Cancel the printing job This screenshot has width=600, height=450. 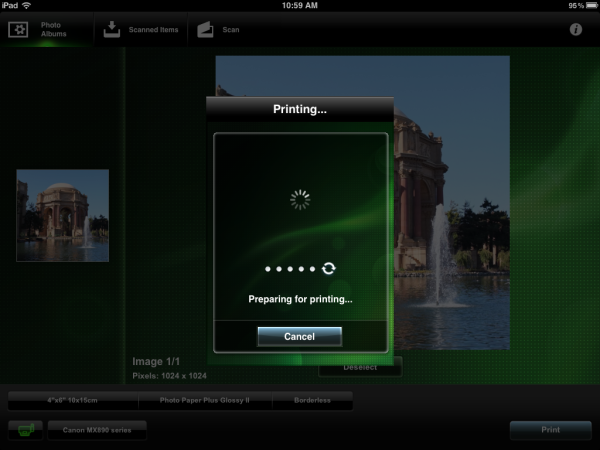(299, 337)
